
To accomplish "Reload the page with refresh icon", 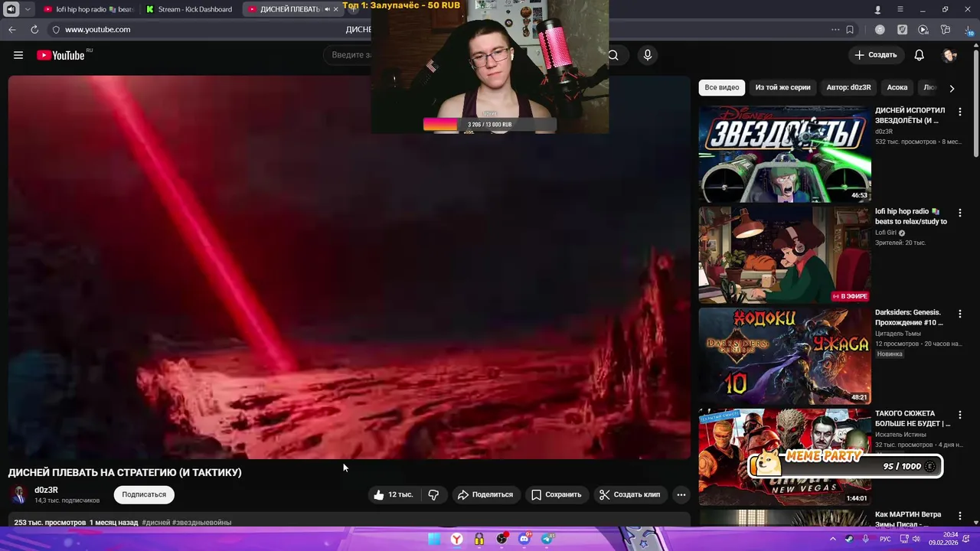I will [x=34, y=29].
